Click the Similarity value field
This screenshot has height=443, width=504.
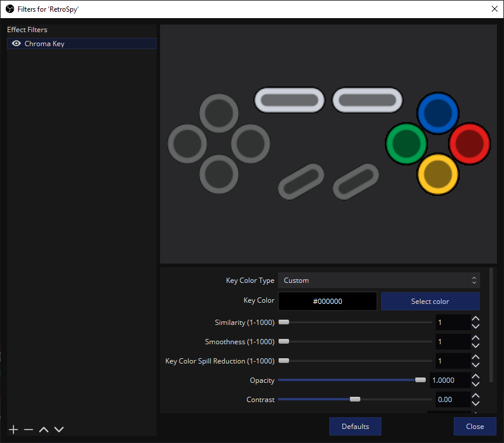(453, 322)
